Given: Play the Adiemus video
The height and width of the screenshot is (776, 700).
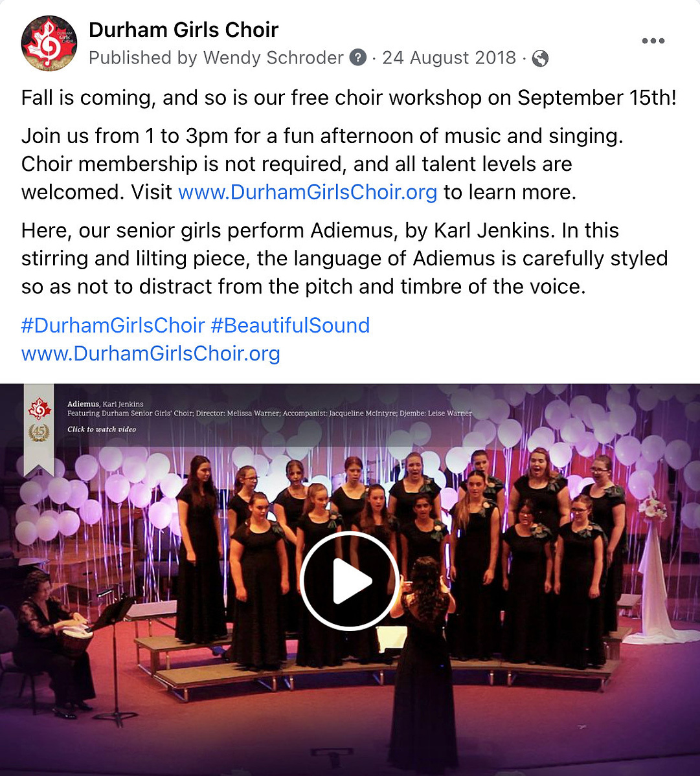Looking at the screenshot, I should point(350,581).
